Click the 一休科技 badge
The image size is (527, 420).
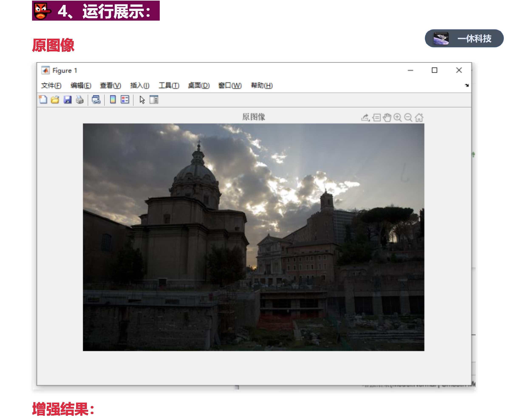coord(464,39)
